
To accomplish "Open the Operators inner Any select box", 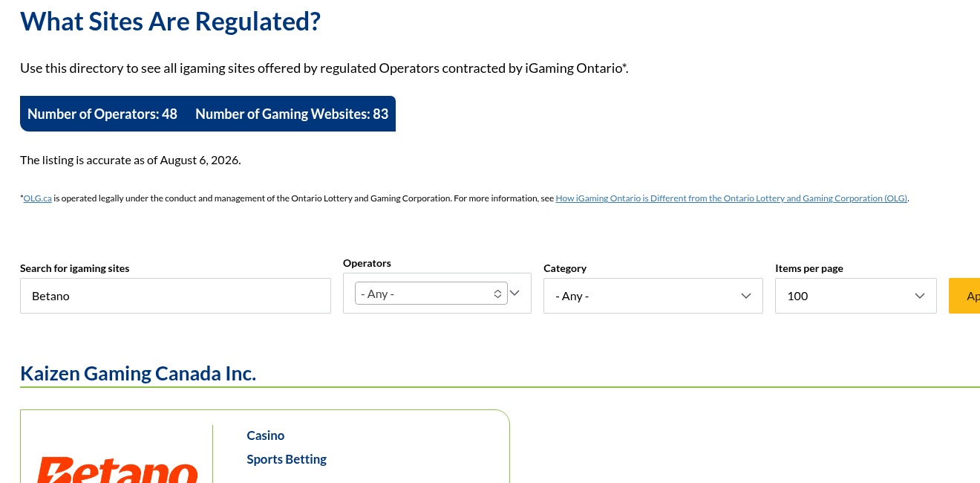I will (x=431, y=294).
